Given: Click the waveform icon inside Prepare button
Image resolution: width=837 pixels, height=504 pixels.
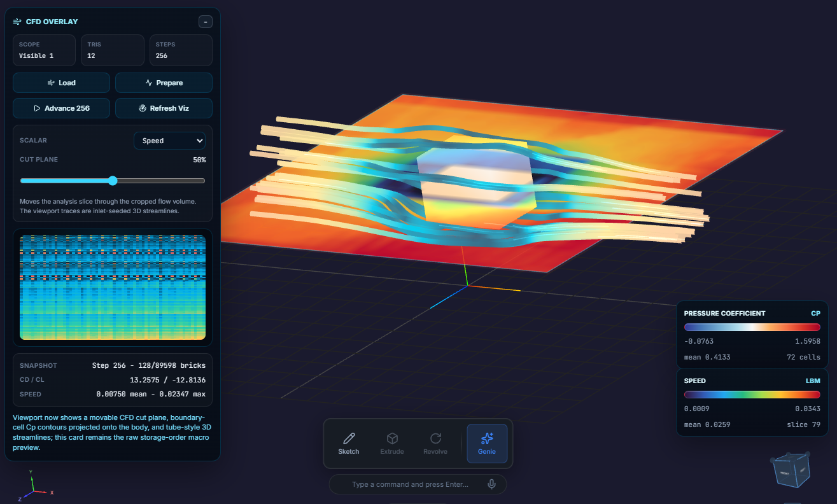Looking at the screenshot, I should click(148, 82).
